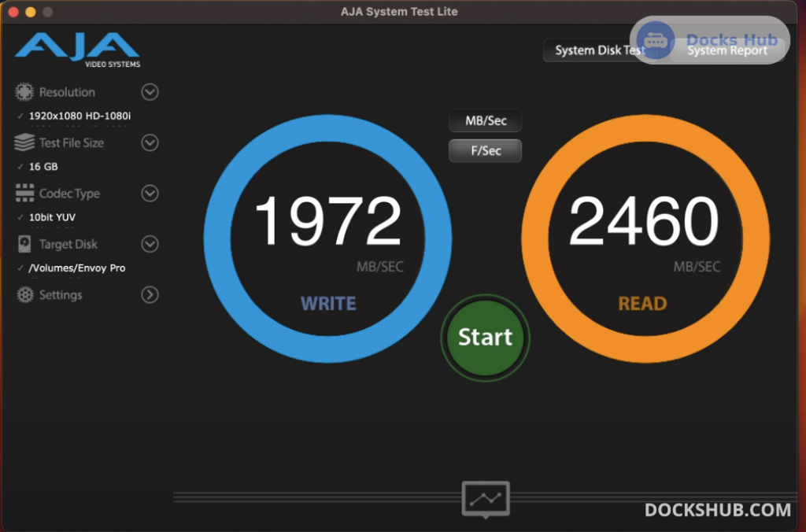The height and width of the screenshot is (532, 806).
Task: Click the Test File Size label
Action: pyautogui.click(x=72, y=143)
